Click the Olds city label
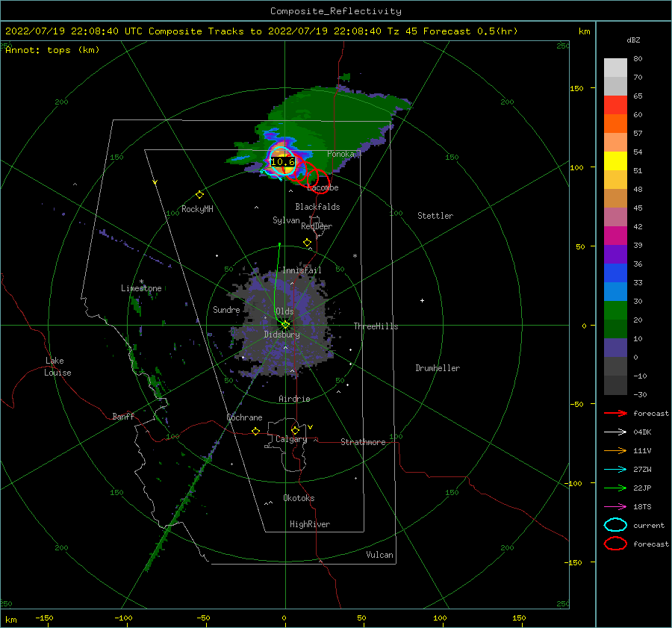This screenshot has width=672, height=628. (x=284, y=311)
